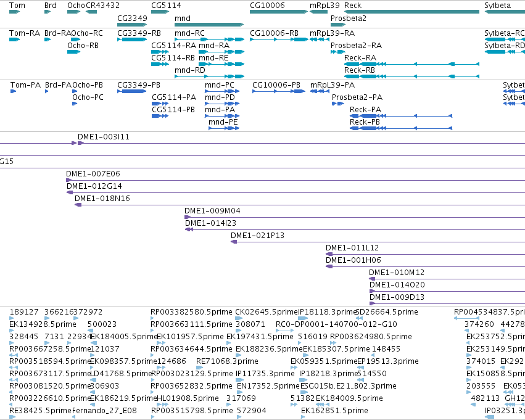525x420 pixels.
Task: Select the long Reck gene bar
Action: click(x=411, y=12)
